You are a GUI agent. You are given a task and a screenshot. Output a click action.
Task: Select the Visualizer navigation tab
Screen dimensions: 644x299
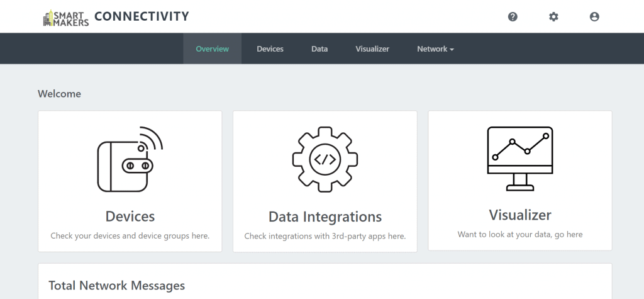click(x=372, y=48)
